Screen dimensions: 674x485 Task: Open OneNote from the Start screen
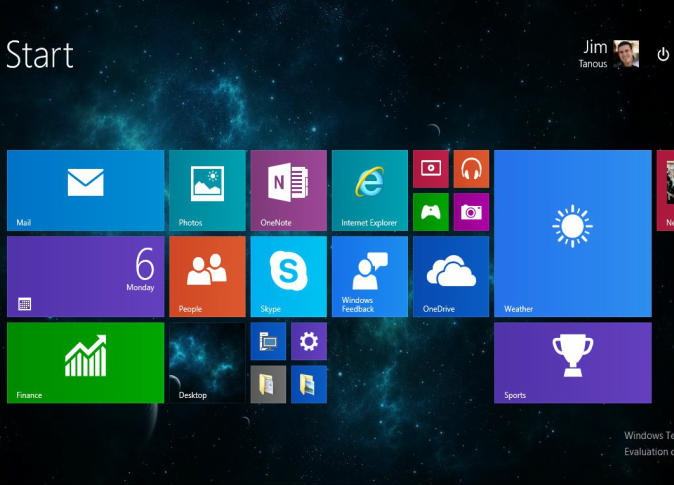pos(288,190)
